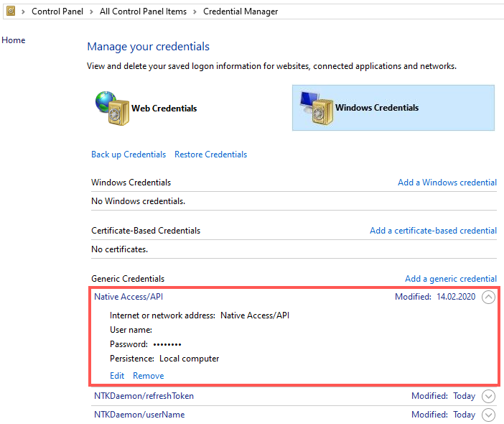
Task: Open dropdown arrow after Control Panel breadcrumb
Action: click(92, 12)
